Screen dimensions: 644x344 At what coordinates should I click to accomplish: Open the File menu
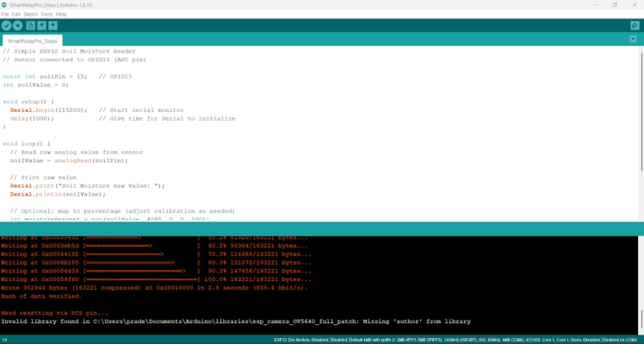coord(5,14)
